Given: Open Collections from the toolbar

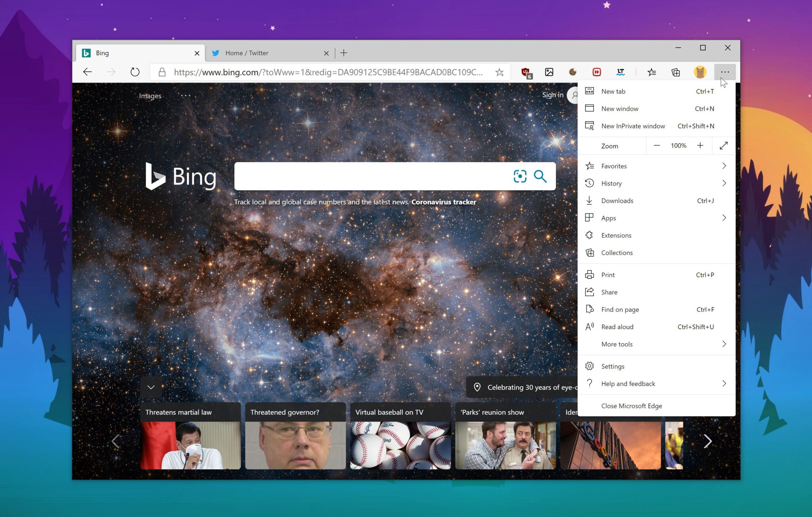Looking at the screenshot, I should tap(676, 72).
